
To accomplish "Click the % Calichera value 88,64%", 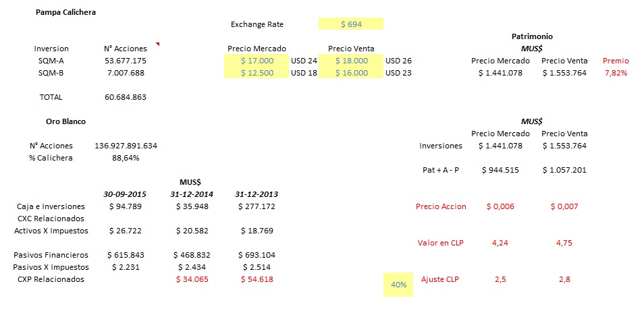I will tap(126, 158).
